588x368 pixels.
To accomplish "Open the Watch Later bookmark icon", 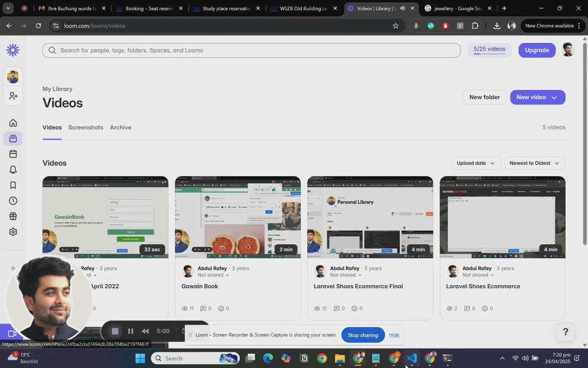I will pos(13,185).
